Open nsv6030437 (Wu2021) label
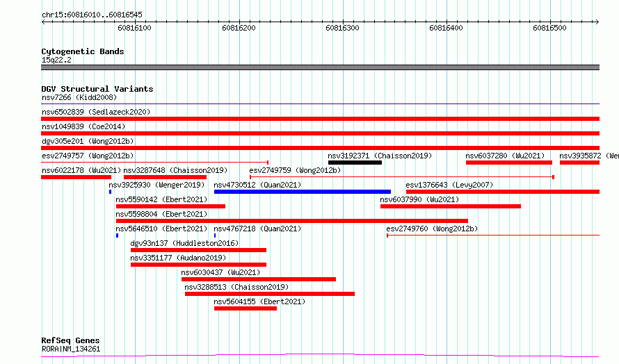This screenshot has width=619, height=364. (x=220, y=272)
